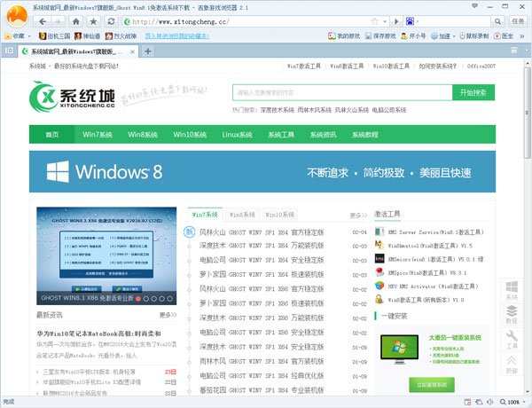Click the vertical page scrollbar thumb
The width and height of the screenshot is (532, 408).
[528, 112]
